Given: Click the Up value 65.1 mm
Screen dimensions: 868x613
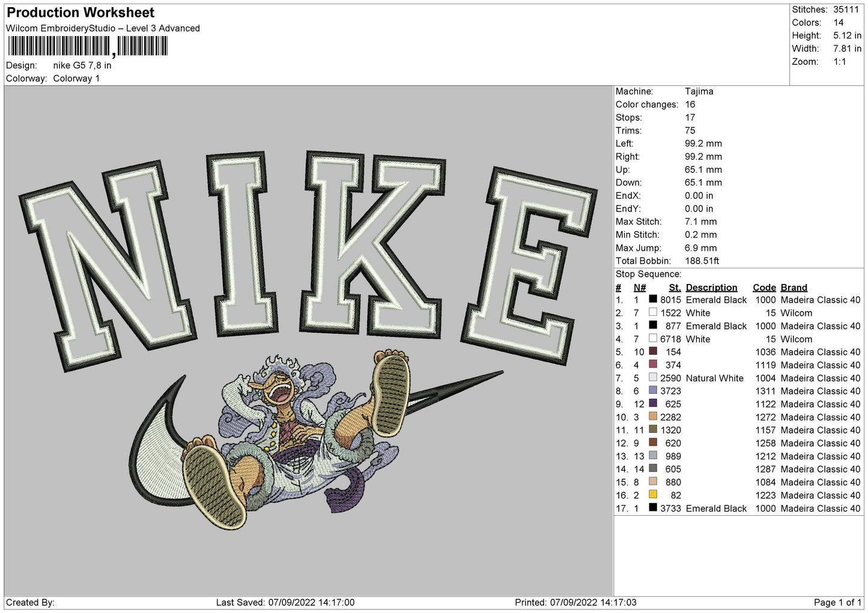Looking at the screenshot, I should pos(703,170).
